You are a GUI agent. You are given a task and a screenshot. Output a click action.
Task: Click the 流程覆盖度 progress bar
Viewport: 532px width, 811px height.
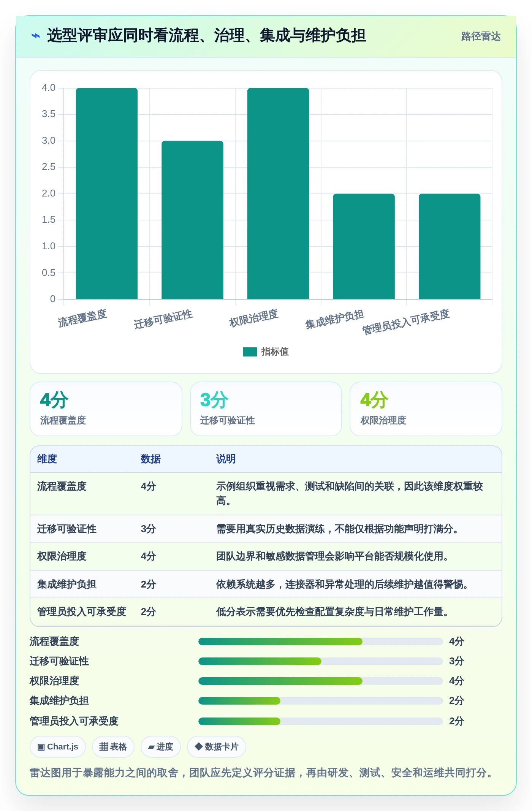[320, 642]
